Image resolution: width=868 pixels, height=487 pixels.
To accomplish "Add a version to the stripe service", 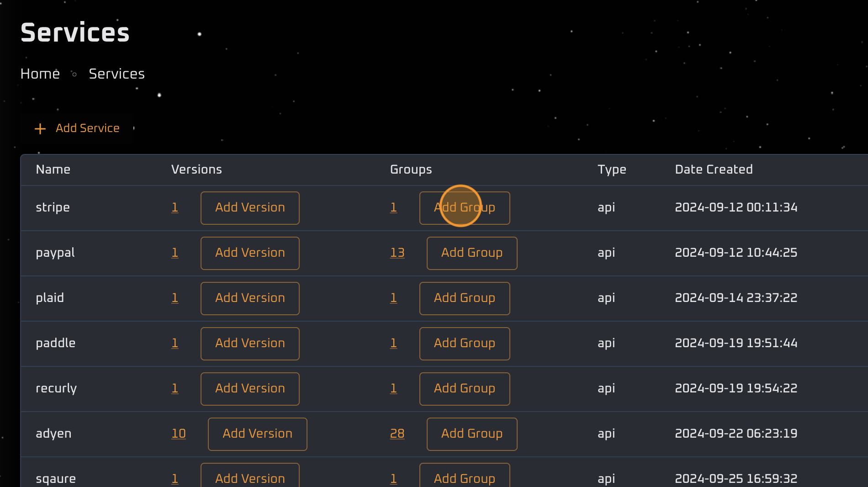I will point(250,208).
